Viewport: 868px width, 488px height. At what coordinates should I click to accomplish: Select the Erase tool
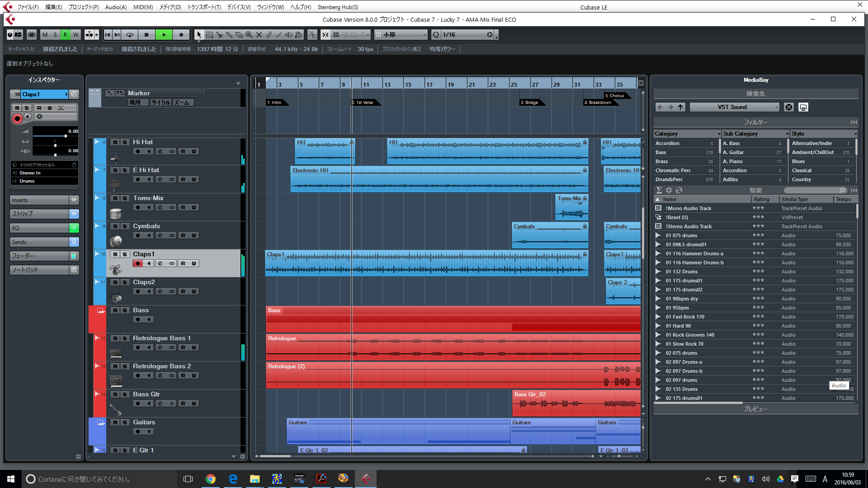point(239,35)
